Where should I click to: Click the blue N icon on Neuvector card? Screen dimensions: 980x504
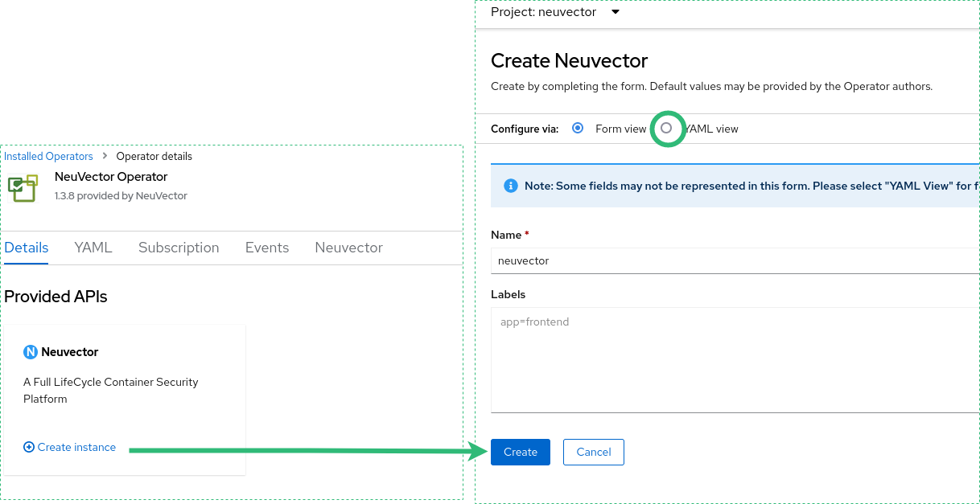(x=31, y=352)
